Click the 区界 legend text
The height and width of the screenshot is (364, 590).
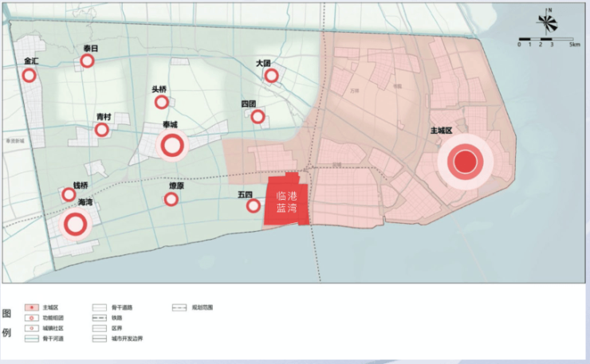point(116,328)
